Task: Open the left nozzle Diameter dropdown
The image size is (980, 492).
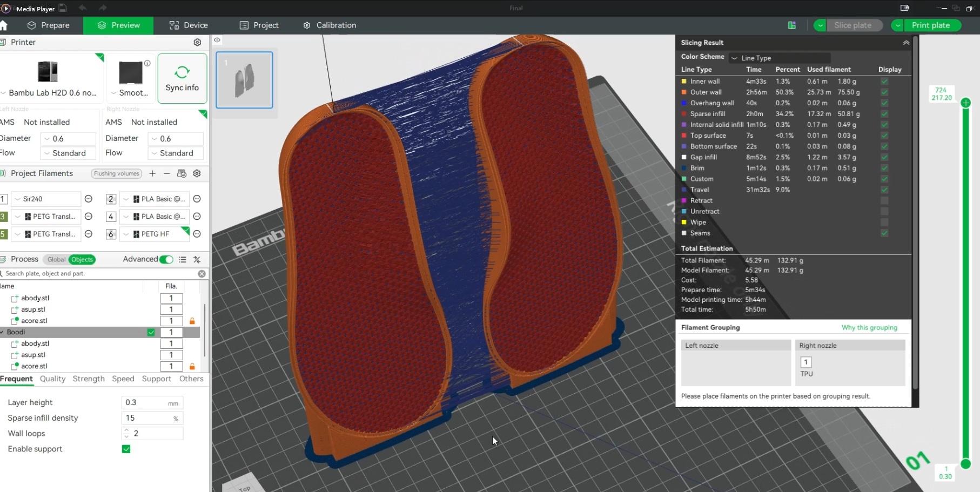Action: point(68,139)
